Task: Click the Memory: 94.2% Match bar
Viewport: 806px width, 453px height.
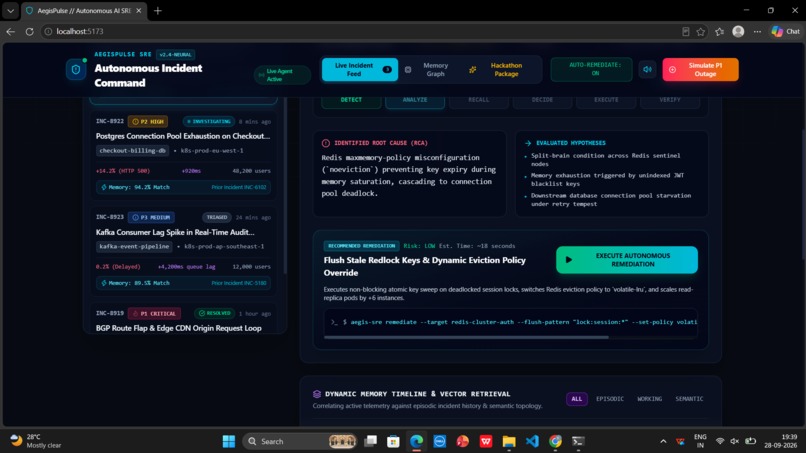Action: click(184, 187)
